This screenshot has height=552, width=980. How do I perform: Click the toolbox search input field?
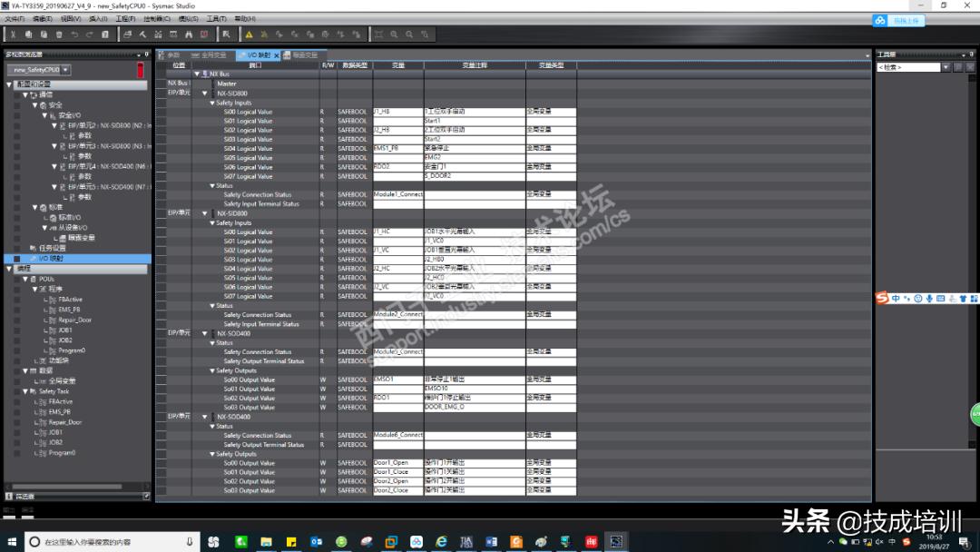tap(907, 67)
